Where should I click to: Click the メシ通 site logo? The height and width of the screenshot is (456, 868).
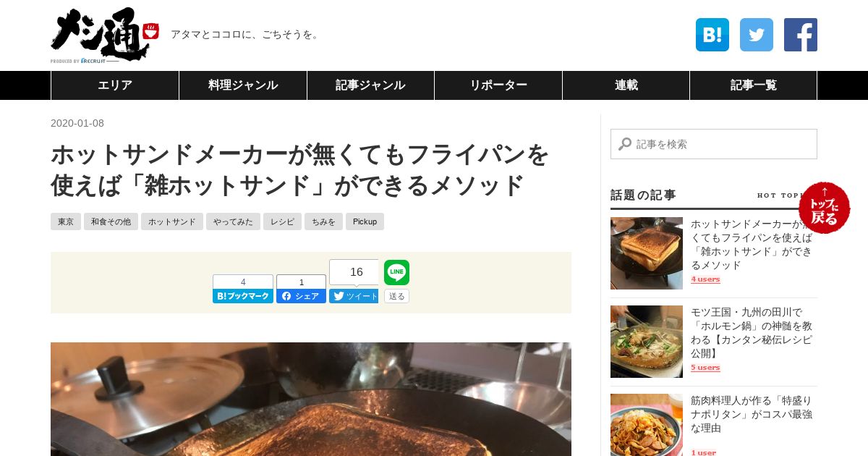(x=104, y=35)
